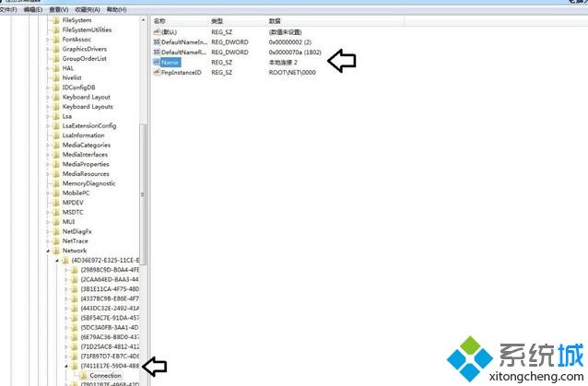Click the NetDiagFx folder icon
This screenshot has height=386, width=588.
click(56, 231)
